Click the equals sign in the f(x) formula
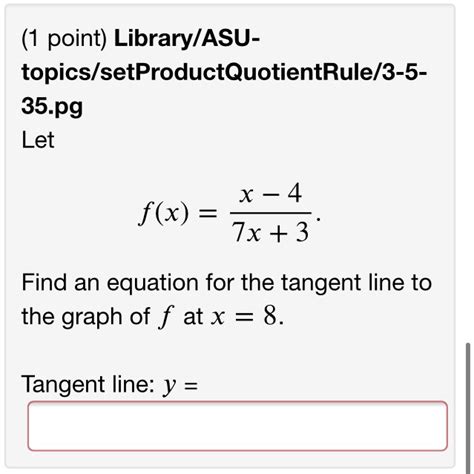 (x=208, y=213)
